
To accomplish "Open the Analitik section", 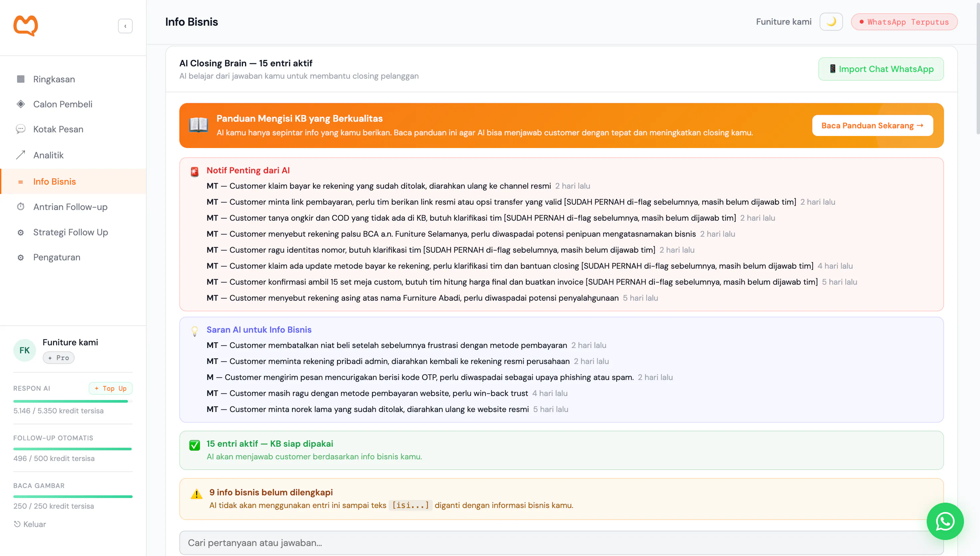I will 73,155.
